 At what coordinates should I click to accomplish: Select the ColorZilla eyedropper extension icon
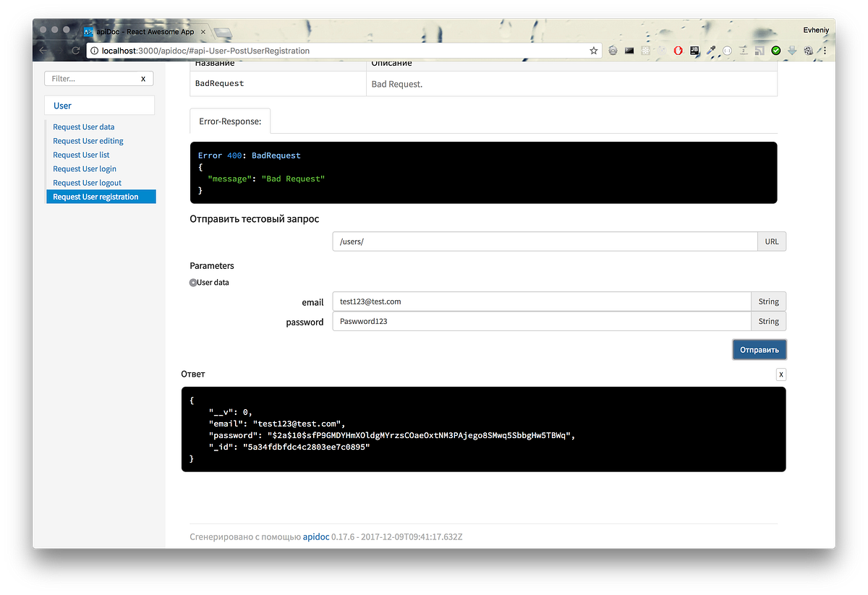click(x=710, y=51)
